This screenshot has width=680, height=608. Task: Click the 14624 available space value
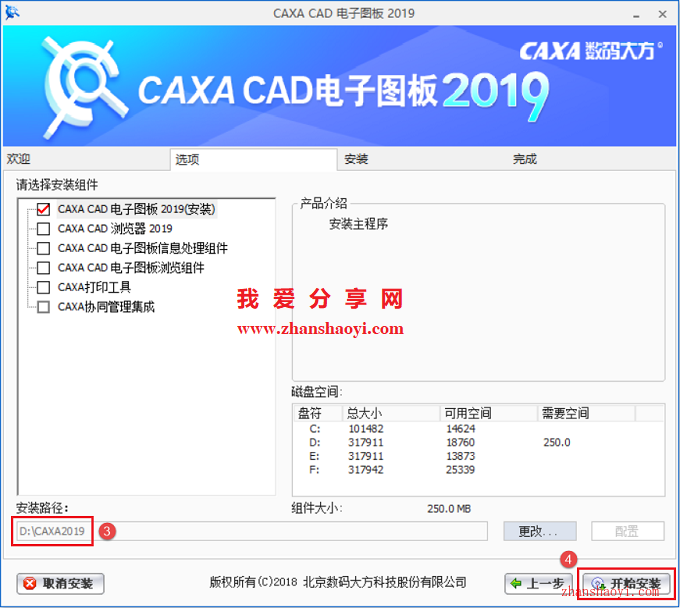click(x=461, y=429)
